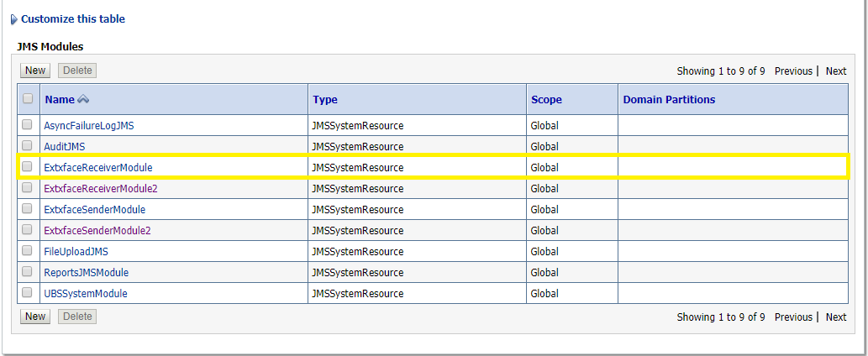Screen dimensions: 868x356
Task: Click the Scope column header
Action: click(x=546, y=100)
